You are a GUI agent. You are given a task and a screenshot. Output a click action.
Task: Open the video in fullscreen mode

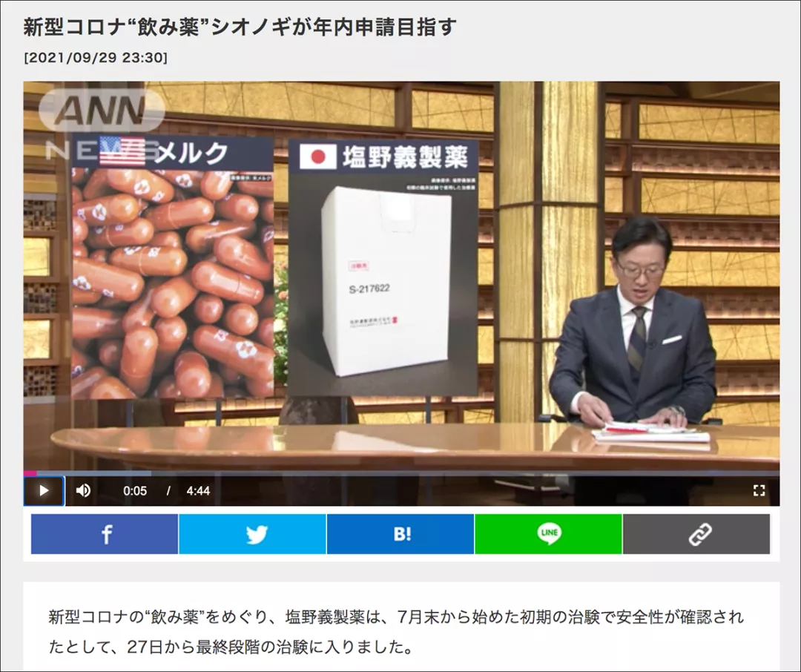[759, 490]
